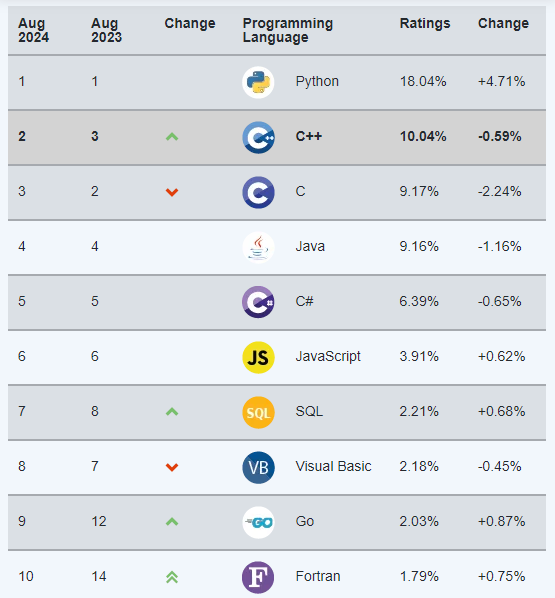
Task: Click the C++ logo icon
Action: (258, 137)
